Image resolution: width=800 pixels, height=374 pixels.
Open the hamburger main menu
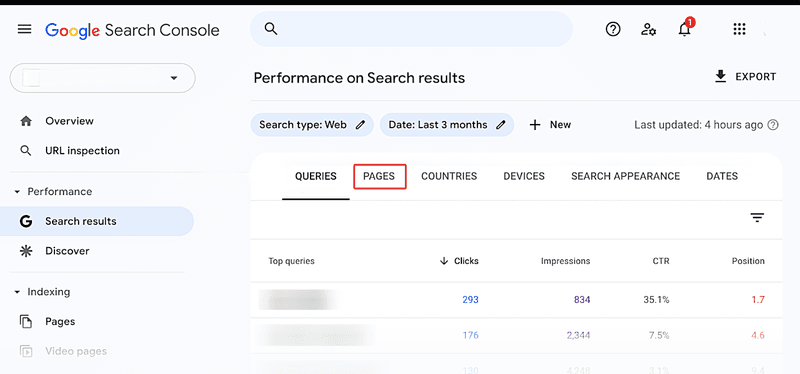(24, 29)
